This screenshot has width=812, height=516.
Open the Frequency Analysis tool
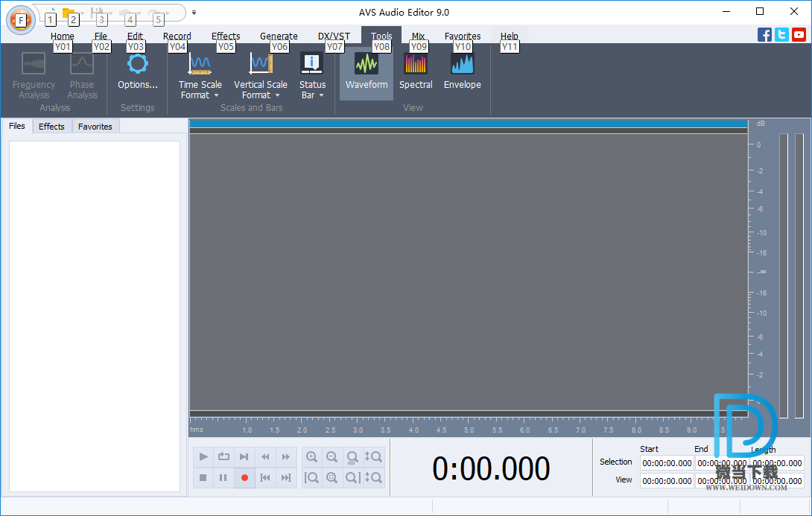pyautogui.click(x=34, y=75)
